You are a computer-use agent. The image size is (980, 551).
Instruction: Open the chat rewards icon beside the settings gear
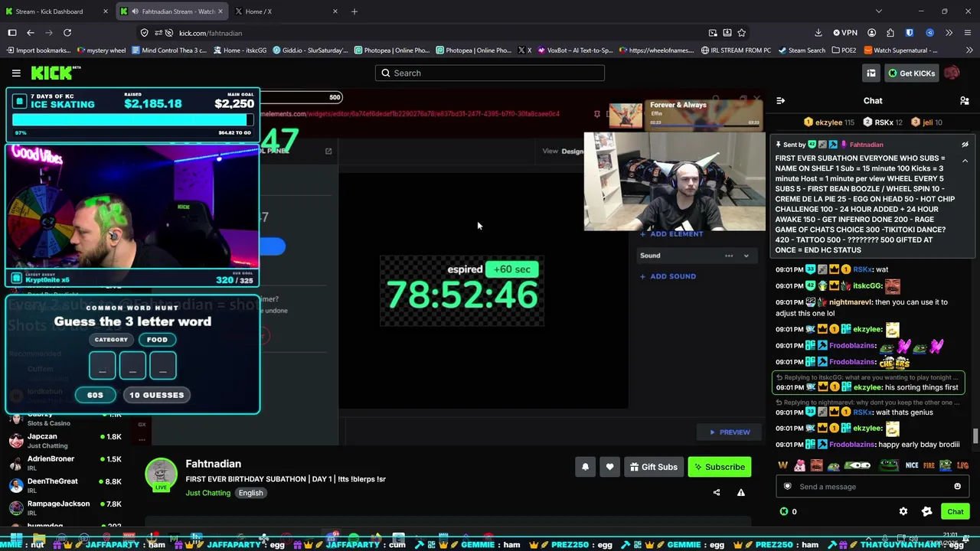(x=926, y=511)
